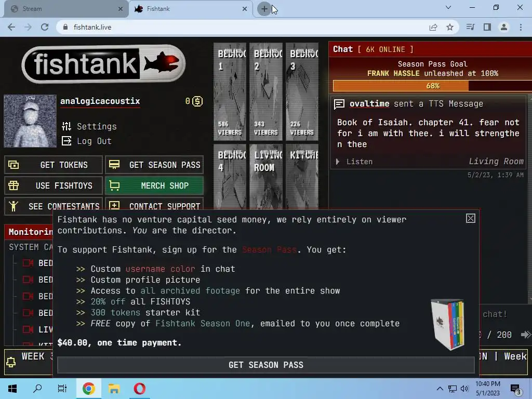Screen dimensions: 532x399
Task: Open File Explorer from the taskbar
Action: click(x=114, y=389)
